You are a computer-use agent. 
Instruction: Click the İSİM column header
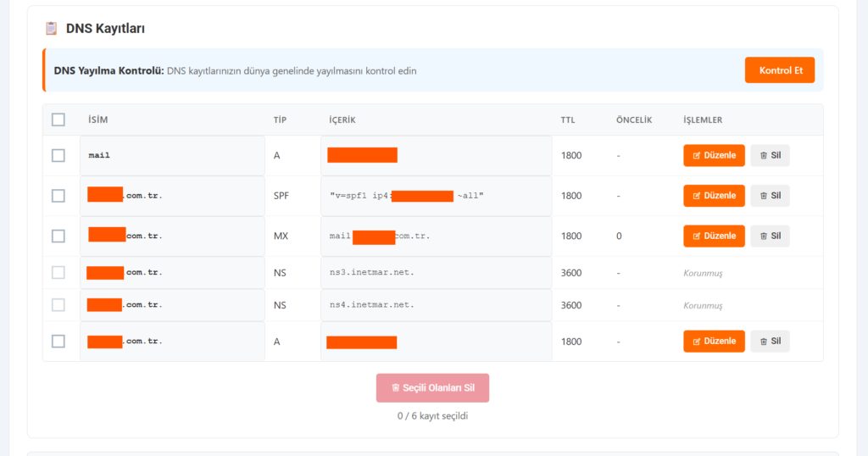(x=98, y=120)
